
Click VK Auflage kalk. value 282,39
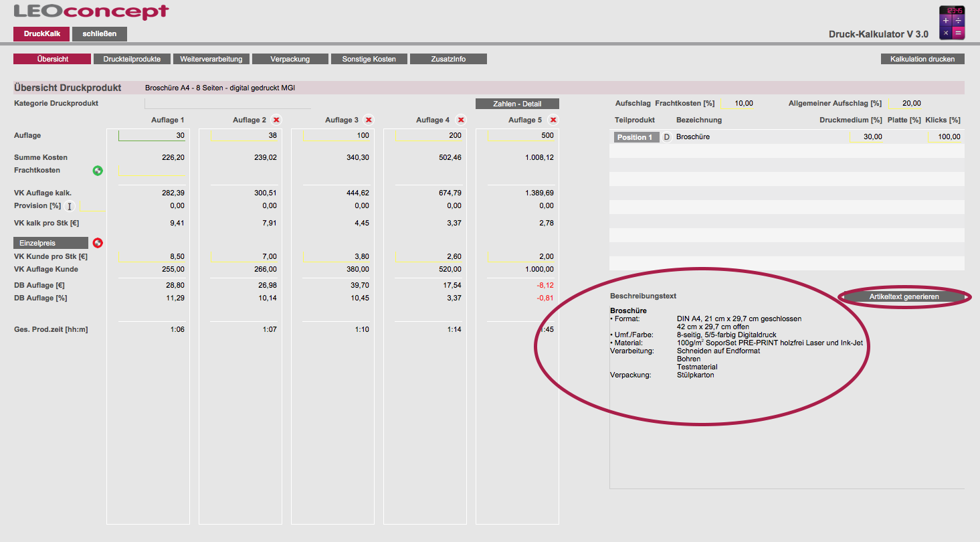(x=173, y=193)
